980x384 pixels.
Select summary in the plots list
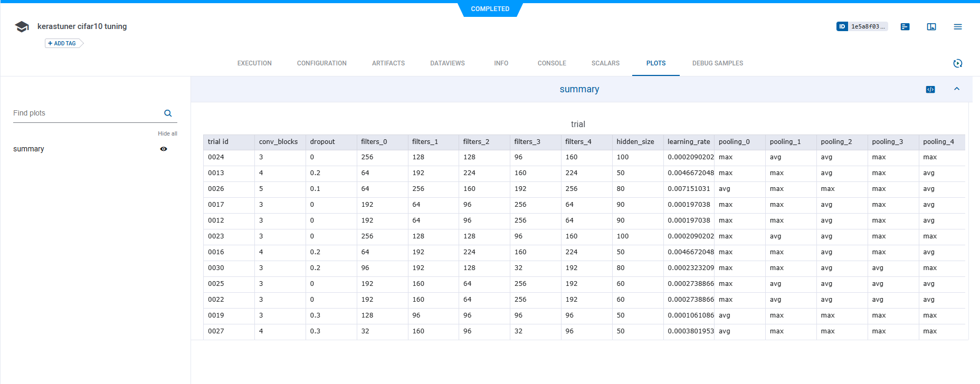click(x=28, y=149)
